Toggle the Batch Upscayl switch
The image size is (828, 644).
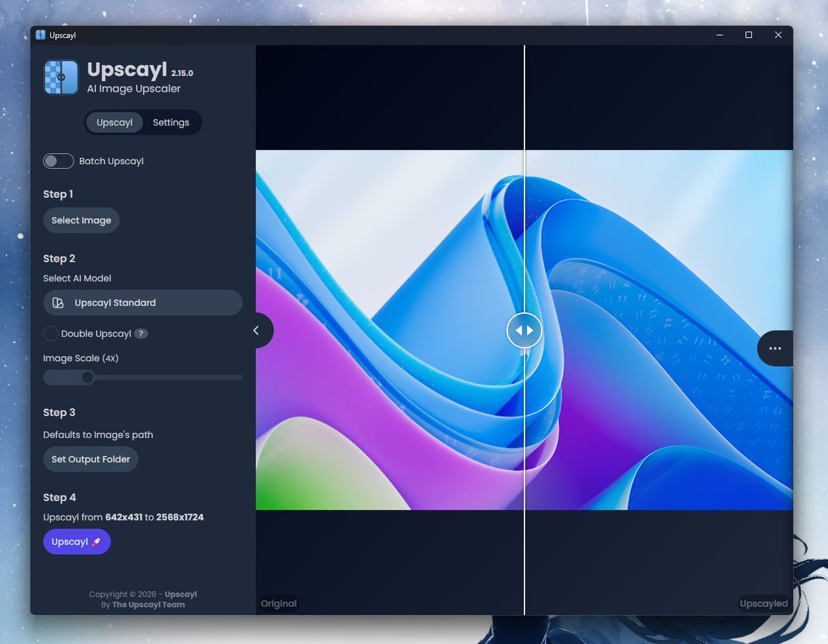[x=59, y=161]
